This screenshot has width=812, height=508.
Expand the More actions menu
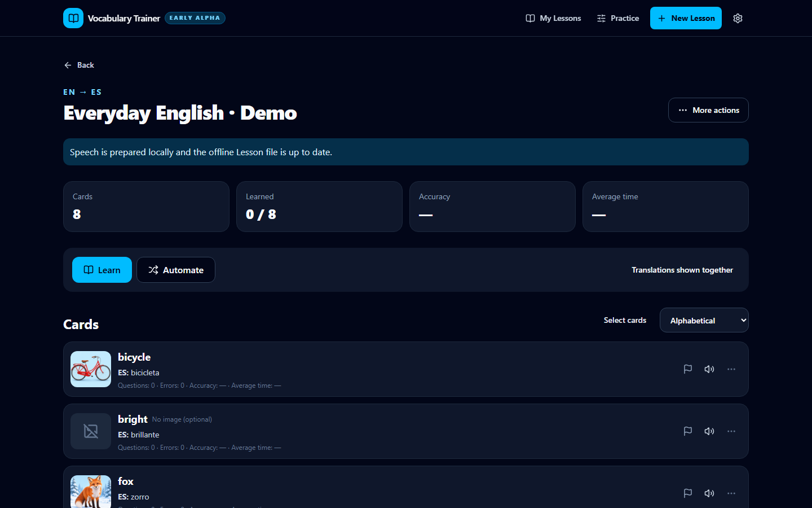click(708, 110)
